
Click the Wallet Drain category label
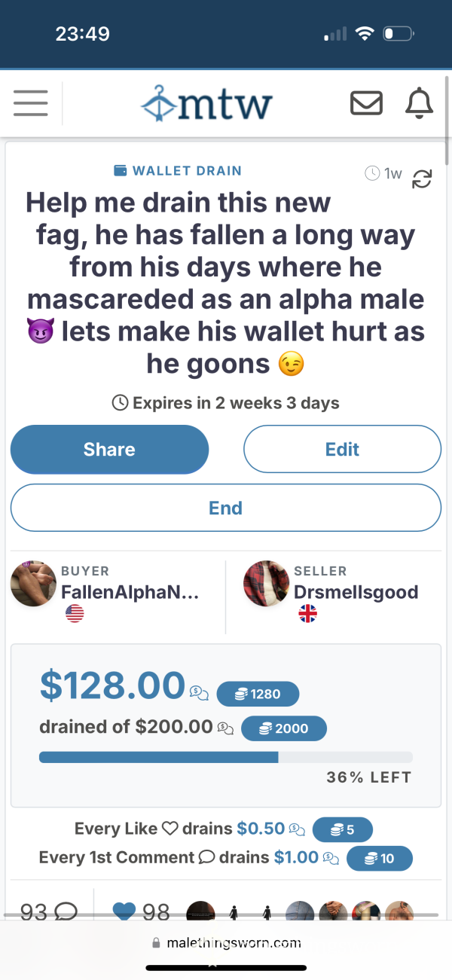(178, 170)
